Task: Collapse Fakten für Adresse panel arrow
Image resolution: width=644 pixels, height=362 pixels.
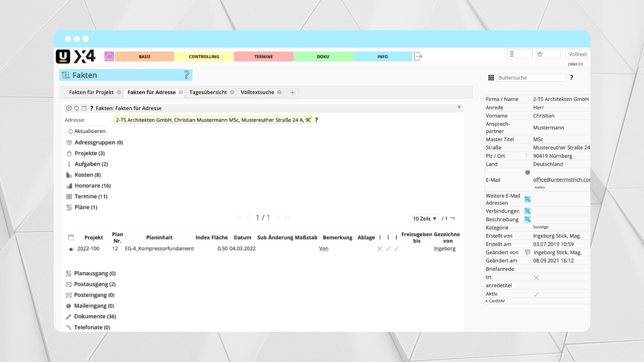Action: pos(459,107)
